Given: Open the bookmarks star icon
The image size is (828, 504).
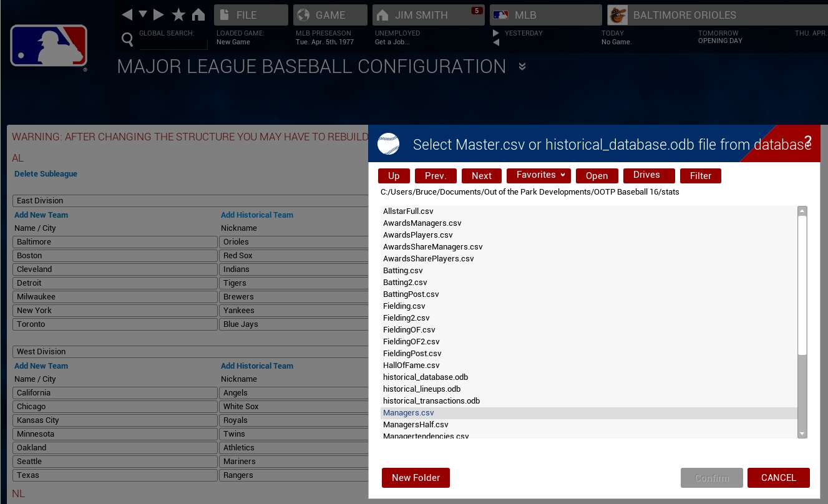Looking at the screenshot, I should pyautogui.click(x=178, y=15).
